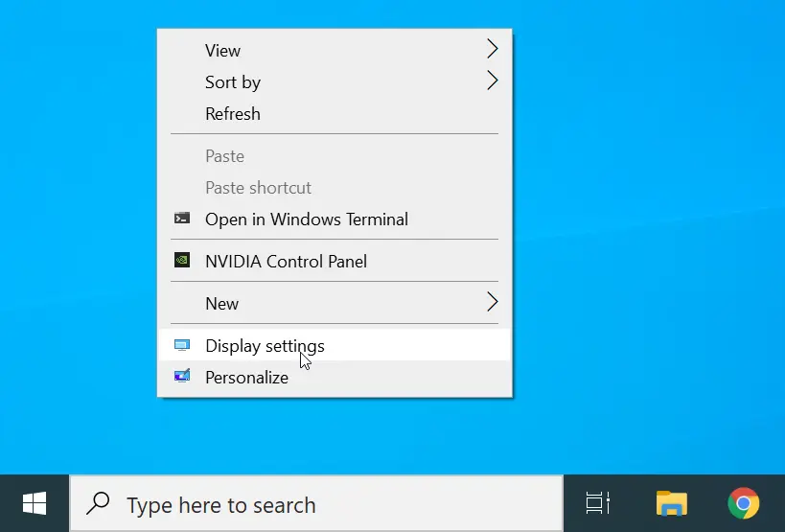This screenshot has width=785, height=532.
Task: Click the Windows Terminal icon in context menu
Action: (181, 219)
